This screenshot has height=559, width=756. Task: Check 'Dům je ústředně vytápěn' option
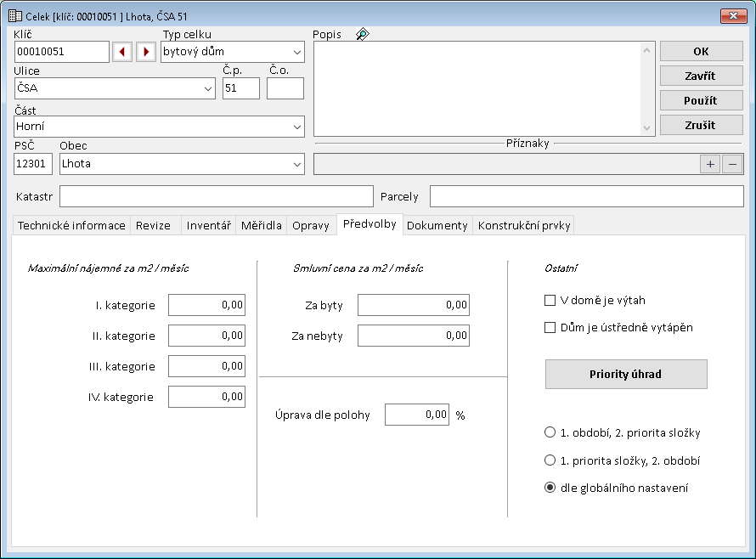[550, 327]
